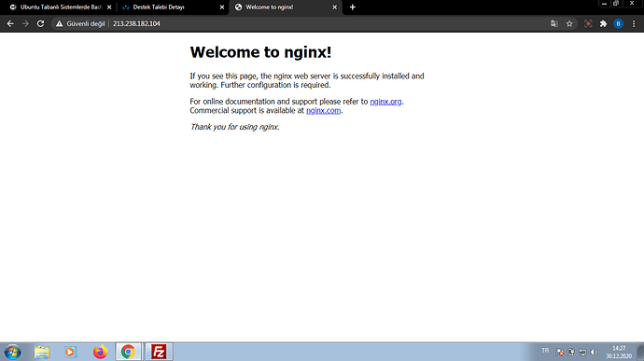Open the Windows Start menu
644x361 pixels.
click(13, 352)
